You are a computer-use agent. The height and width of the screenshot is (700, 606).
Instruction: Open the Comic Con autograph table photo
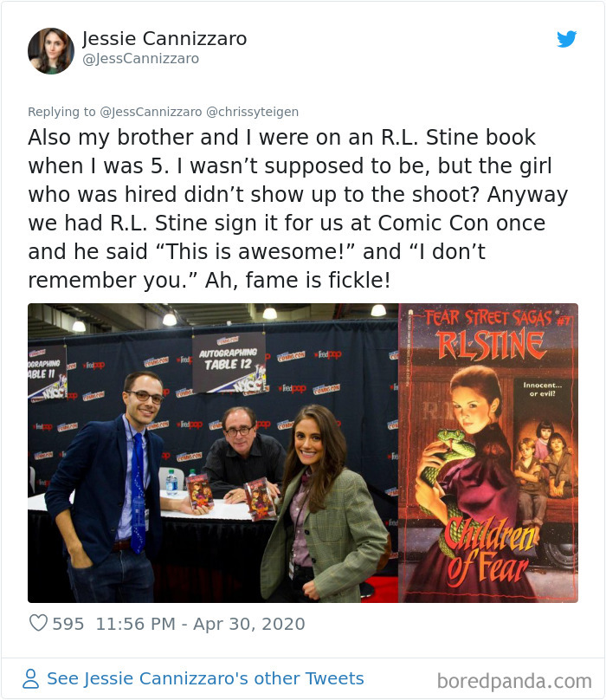(x=213, y=453)
